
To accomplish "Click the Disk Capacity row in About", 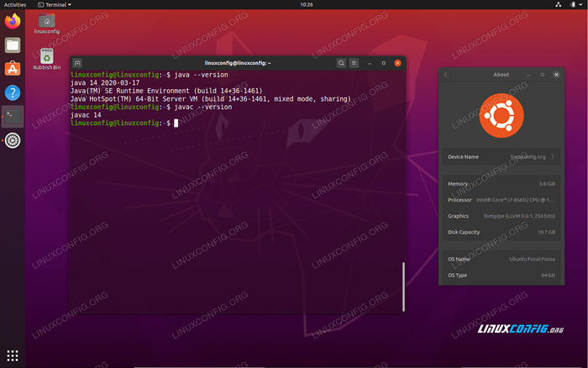I will point(501,232).
